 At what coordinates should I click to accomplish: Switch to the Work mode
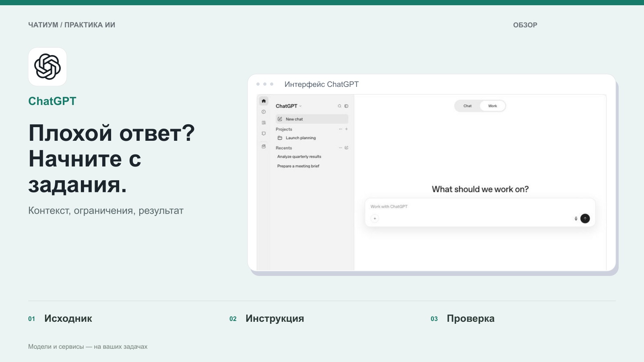pos(493,106)
